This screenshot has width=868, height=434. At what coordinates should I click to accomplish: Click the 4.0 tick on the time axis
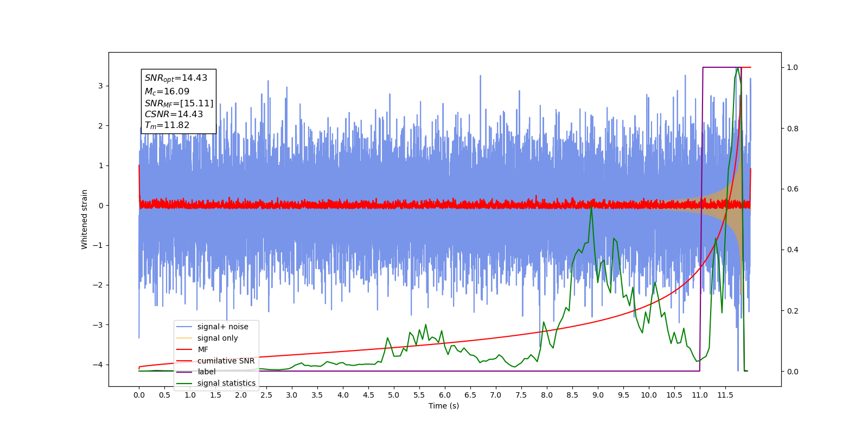tap(343, 395)
